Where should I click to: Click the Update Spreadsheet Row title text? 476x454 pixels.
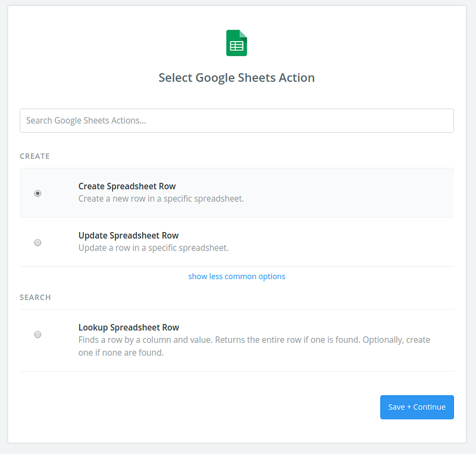click(x=129, y=235)
